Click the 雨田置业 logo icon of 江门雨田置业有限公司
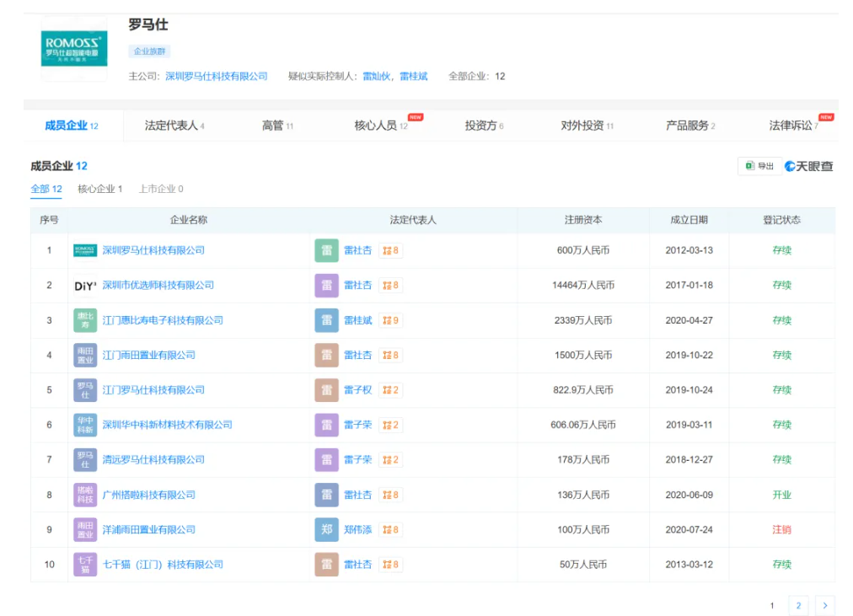This screenshot has height=616, width=853. pyautogui.click(x=85, y=355)
